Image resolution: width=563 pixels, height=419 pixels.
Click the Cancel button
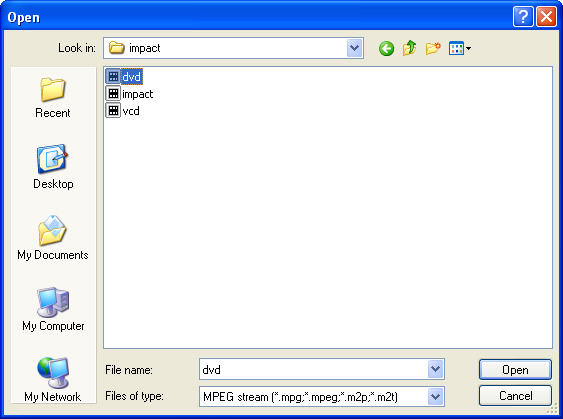[515, 396]
